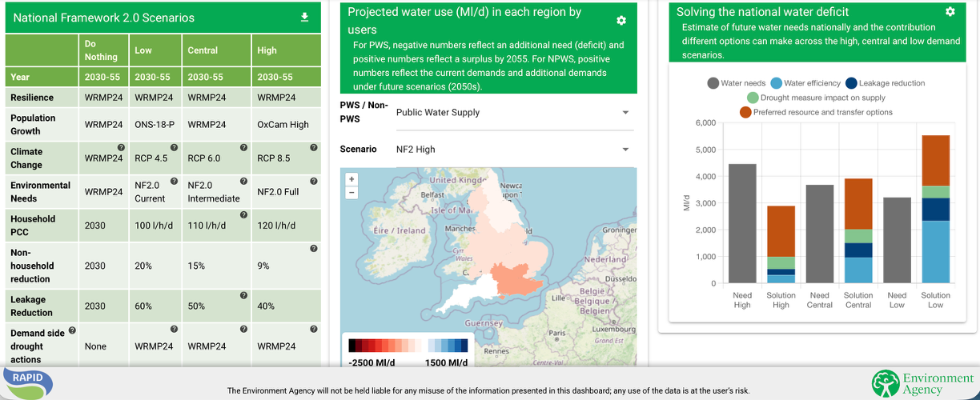
Task: Click the map colour scale legend
Action: point(408,346)
